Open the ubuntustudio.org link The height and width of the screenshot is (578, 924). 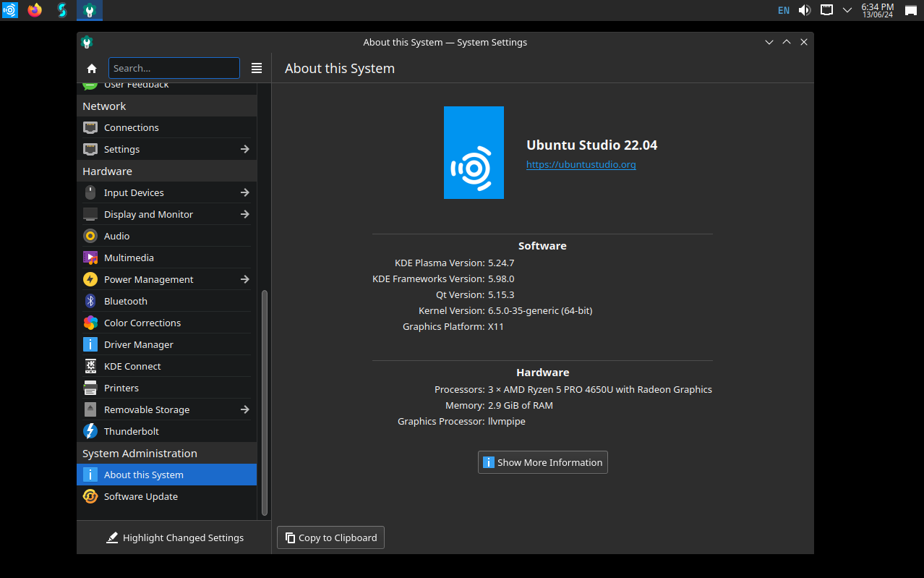click(581, 164)
